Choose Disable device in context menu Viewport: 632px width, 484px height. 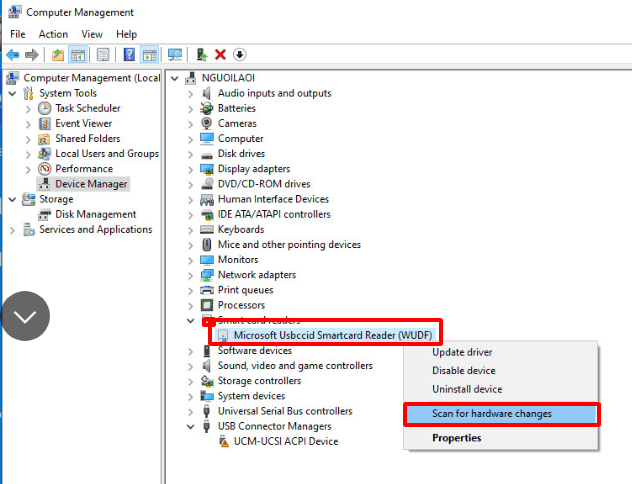coord(464,370)
